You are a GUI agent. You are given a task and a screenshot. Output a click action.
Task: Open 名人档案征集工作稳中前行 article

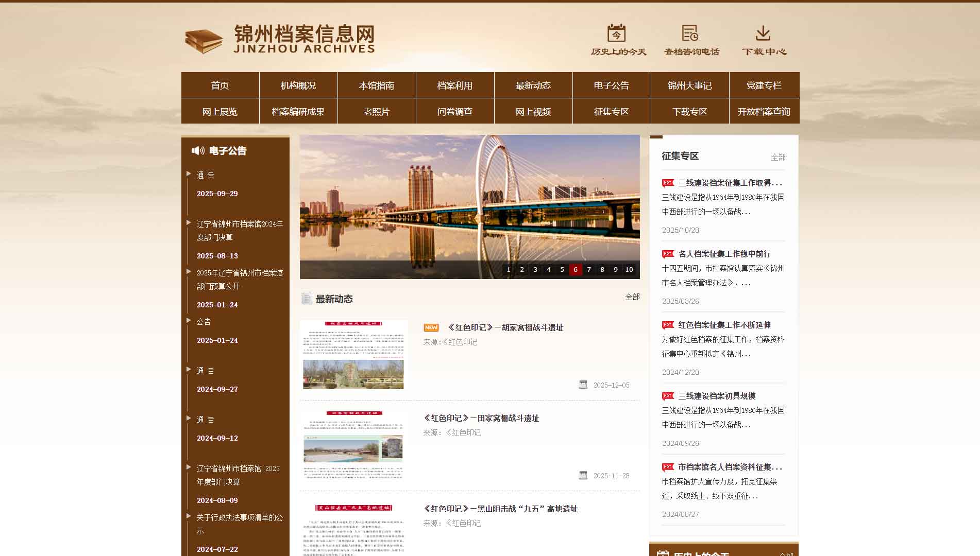pyautogui.click(x=724, y=254)
